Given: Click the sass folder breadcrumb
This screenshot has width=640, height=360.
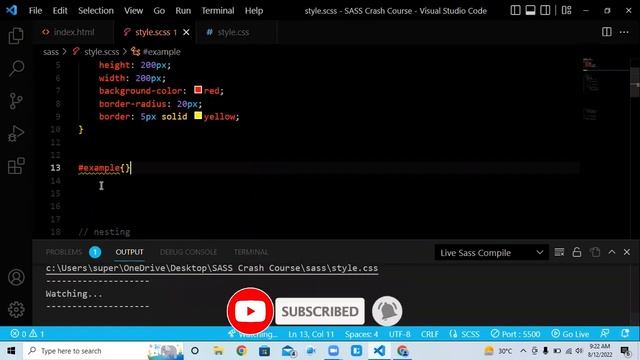Looking at the screenshot, I should point(51,52).
